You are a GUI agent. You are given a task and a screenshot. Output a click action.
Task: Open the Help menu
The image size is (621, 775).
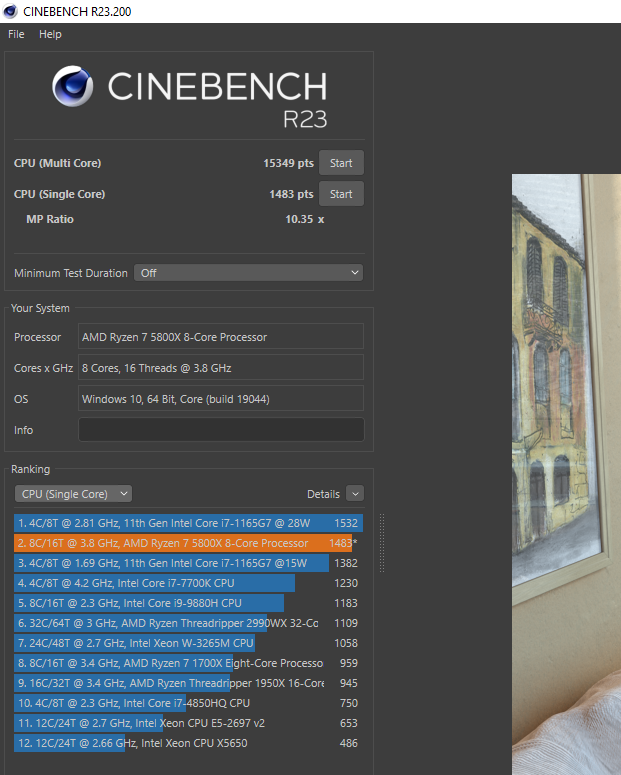(x=50, y=34)
